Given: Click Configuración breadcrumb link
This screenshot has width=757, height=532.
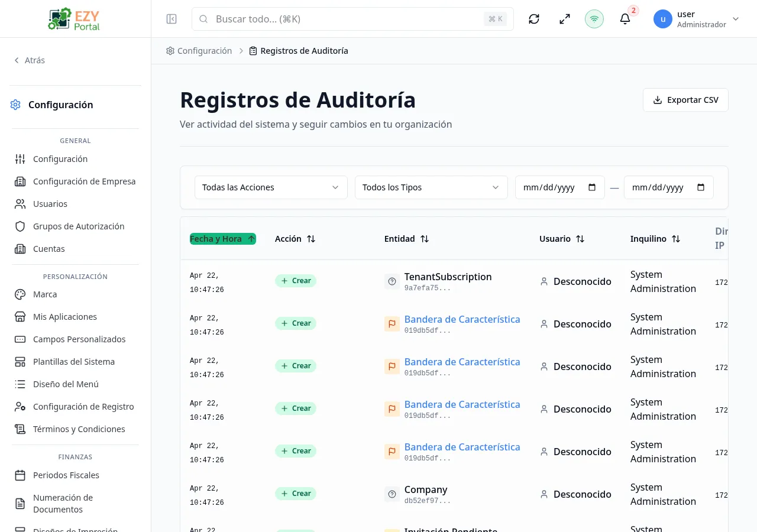Looking at the screenshot, I should (x=199, y=51).
